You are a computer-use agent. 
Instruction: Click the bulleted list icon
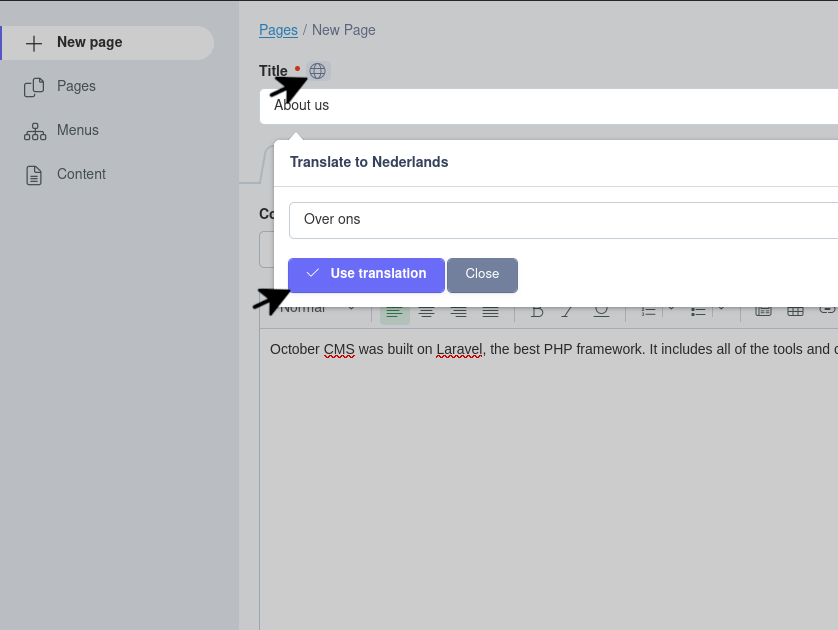coord(698,312)
